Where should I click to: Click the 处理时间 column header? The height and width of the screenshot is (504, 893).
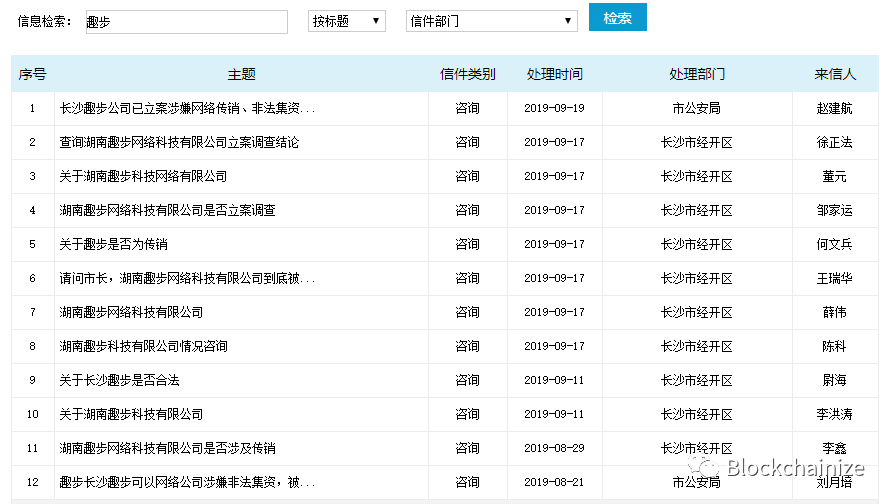[554, 74]
